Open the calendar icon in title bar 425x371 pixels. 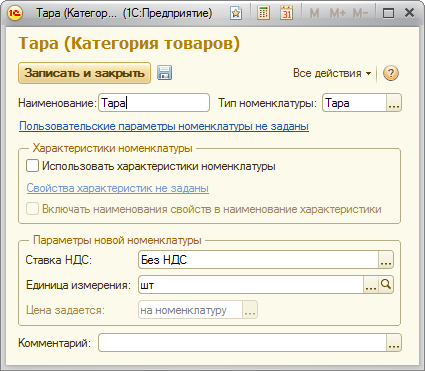[x=286, y=13]
